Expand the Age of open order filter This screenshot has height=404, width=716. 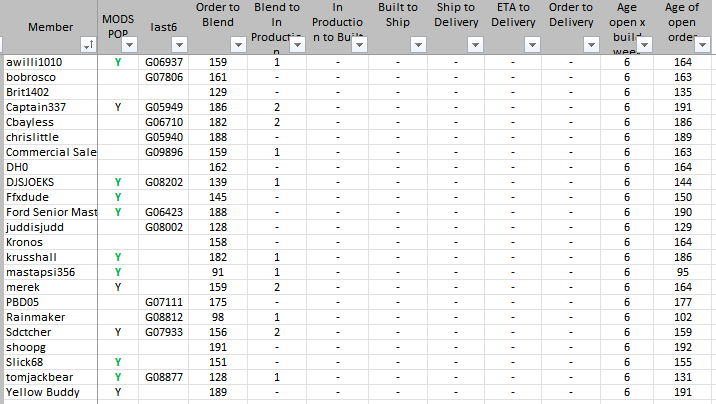(704, 45)
